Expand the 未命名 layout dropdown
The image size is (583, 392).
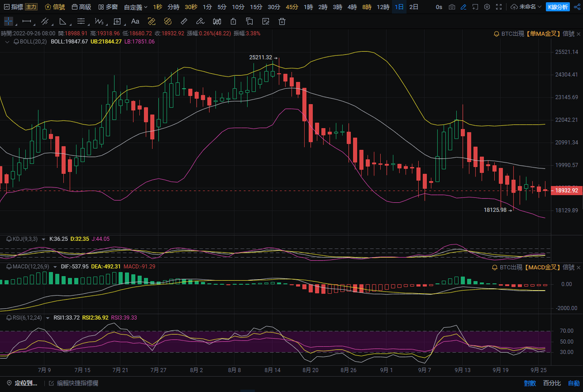coord(526,7)
